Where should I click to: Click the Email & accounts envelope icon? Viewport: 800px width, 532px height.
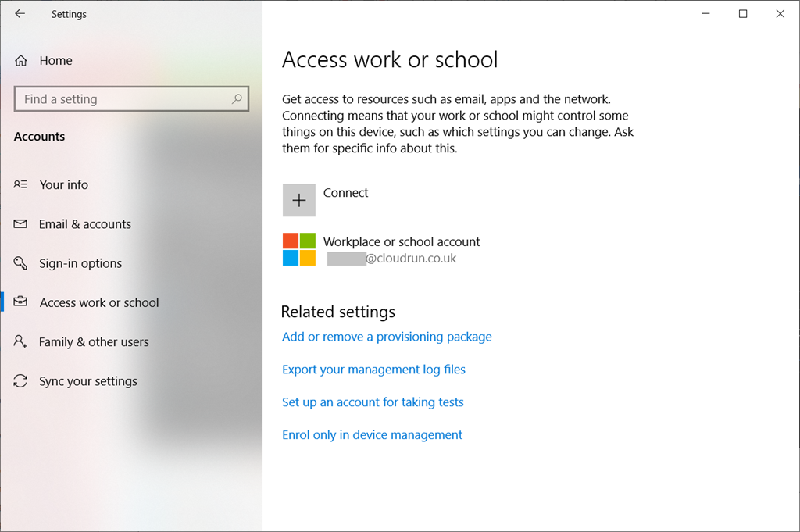[21, 224]
